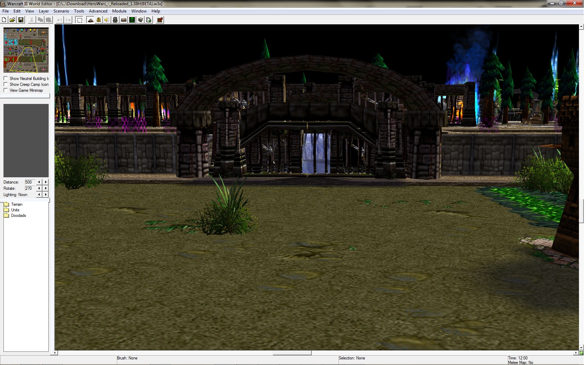Image resolution: width=588 pixels, height=365 pixels.
Task: Click the Distance value field showing 500
Action: (30, 182)
